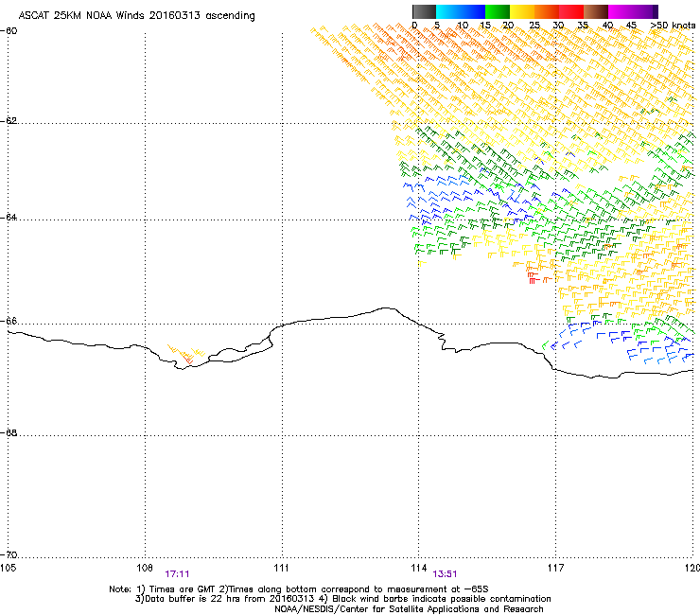Click the red wind barbs near 65S
This screenshot has height=615, width=700.
point(534,278)
